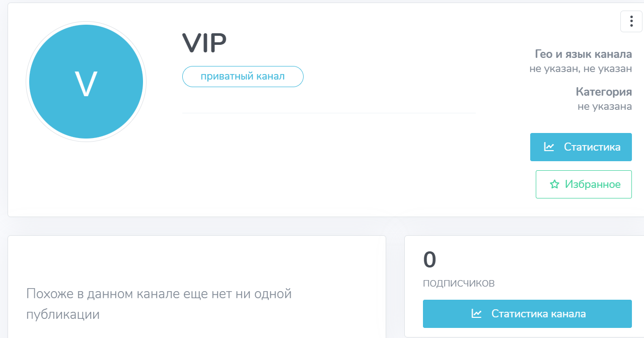The image size is (644, 338).
Task: Click the chart icon in Статистика button
Action: pyautogui.click(x=549, y=147)
